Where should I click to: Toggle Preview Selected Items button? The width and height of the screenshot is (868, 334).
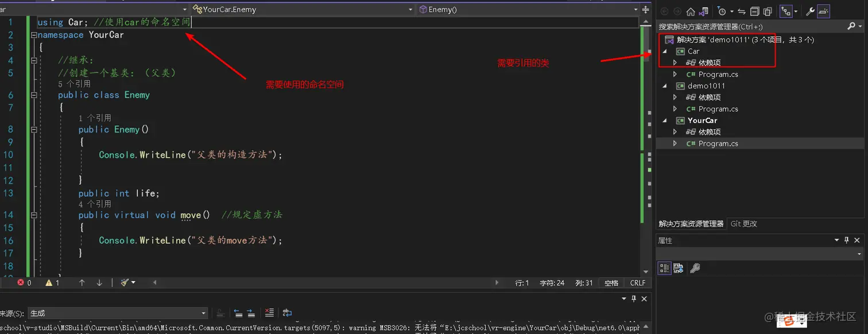tap(824, 11)
